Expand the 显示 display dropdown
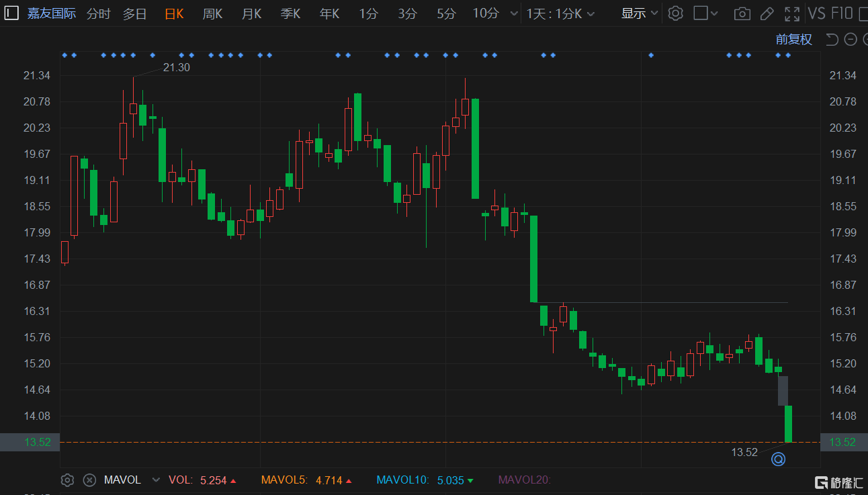Viewport: 868px width, 495px height. [x=639, y=13]
